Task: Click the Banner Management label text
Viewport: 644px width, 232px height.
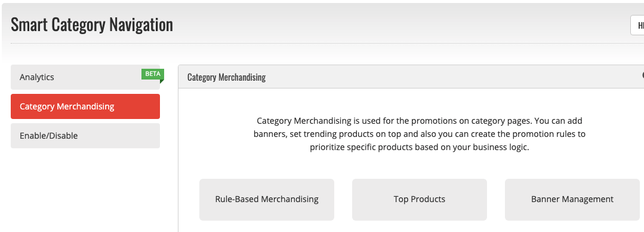Action: [x=572, y=199]
